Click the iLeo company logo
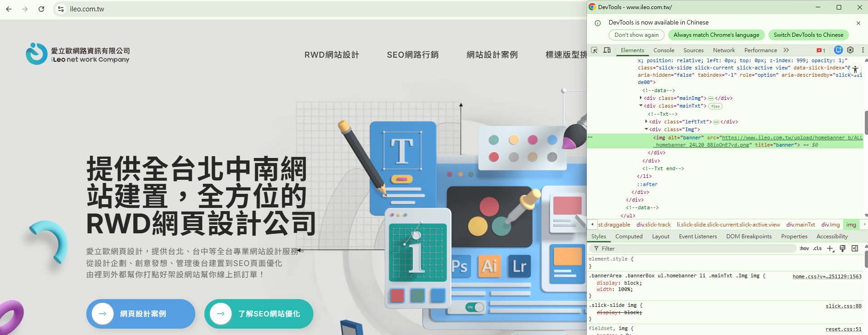The height and width of the screenshot is (335, 868). pyautogui.click(x=78, y=54)
